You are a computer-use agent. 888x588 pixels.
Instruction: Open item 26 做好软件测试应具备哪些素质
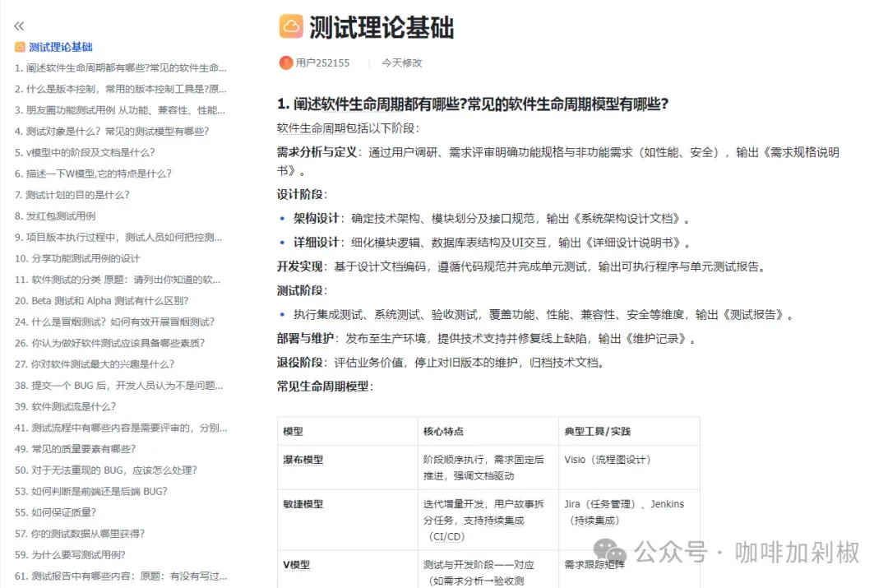point(110,343)
